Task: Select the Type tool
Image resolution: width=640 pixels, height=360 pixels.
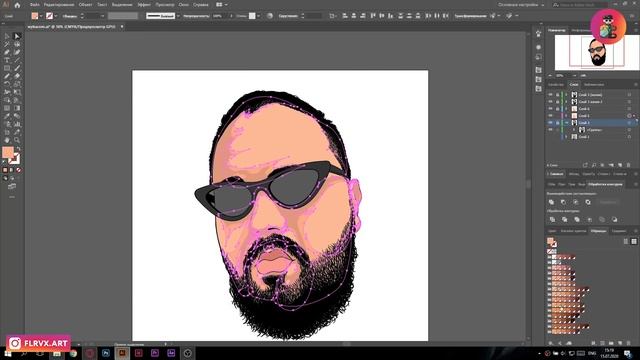Action: (x=7, y=60)
